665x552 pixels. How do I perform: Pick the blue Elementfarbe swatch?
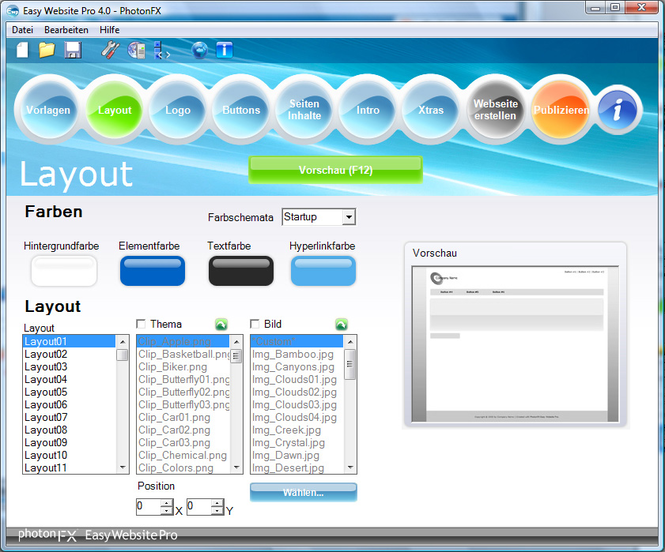coord(152,270)
